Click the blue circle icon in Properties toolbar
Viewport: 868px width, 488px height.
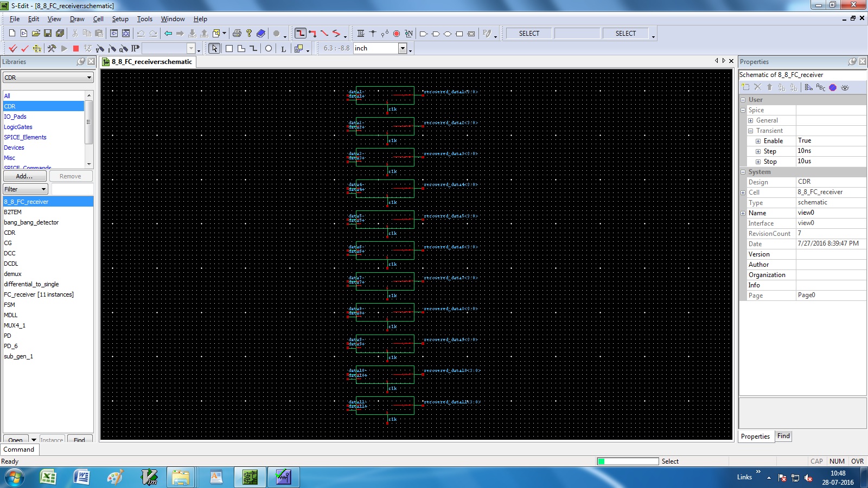pos(833,87)
